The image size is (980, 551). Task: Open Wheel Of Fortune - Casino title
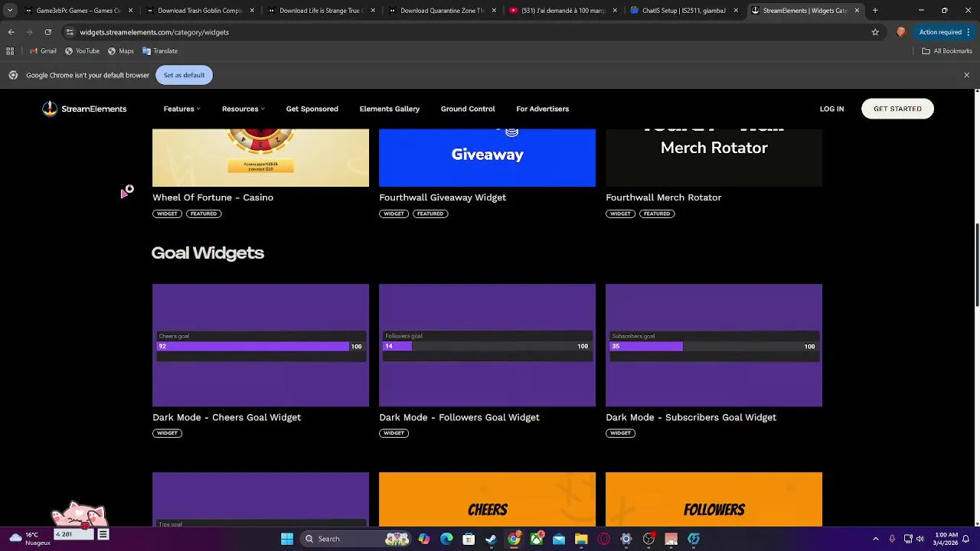(x=213, y=197)
